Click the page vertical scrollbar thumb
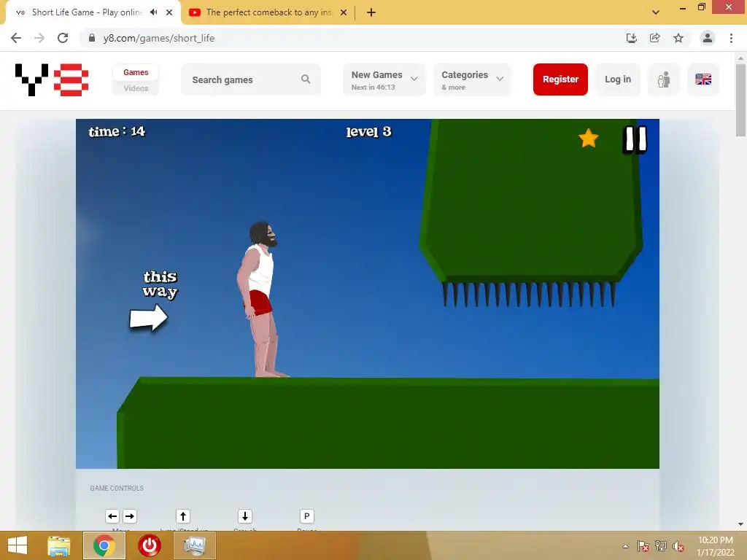This screenshot has height=560, width=747. (740, 100)
